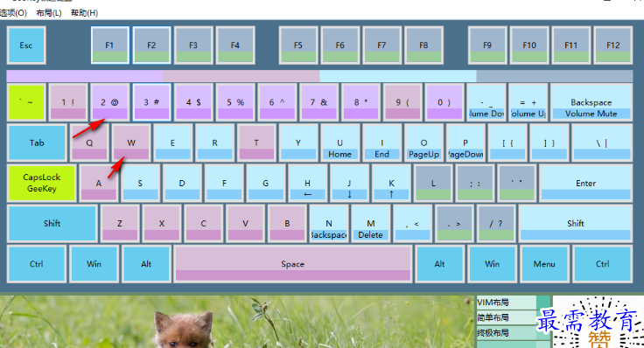Select the F5 key

[298, 45]
